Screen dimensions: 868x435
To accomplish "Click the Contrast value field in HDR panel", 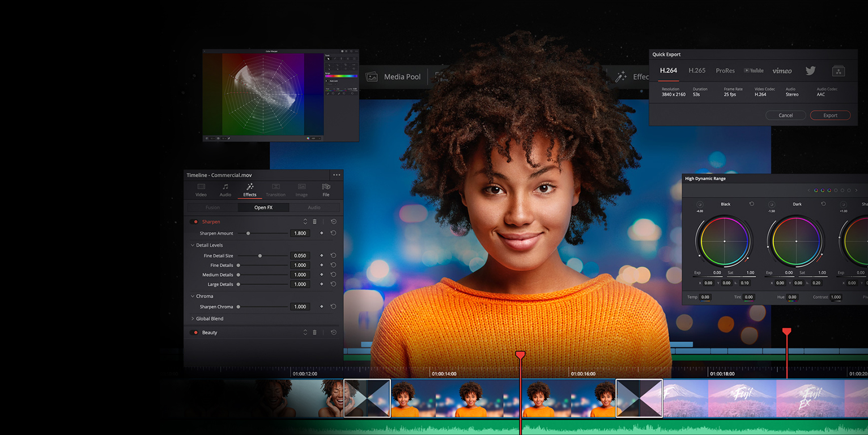I will 836,297.
